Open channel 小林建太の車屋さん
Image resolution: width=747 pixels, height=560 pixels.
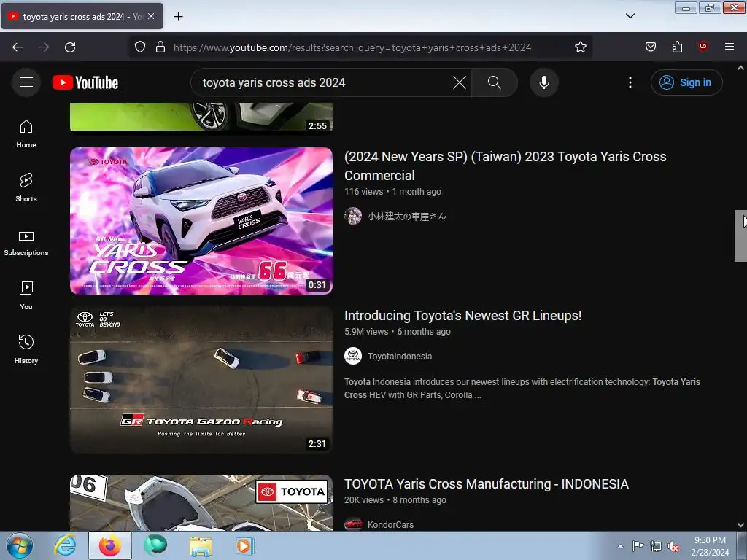407,216
